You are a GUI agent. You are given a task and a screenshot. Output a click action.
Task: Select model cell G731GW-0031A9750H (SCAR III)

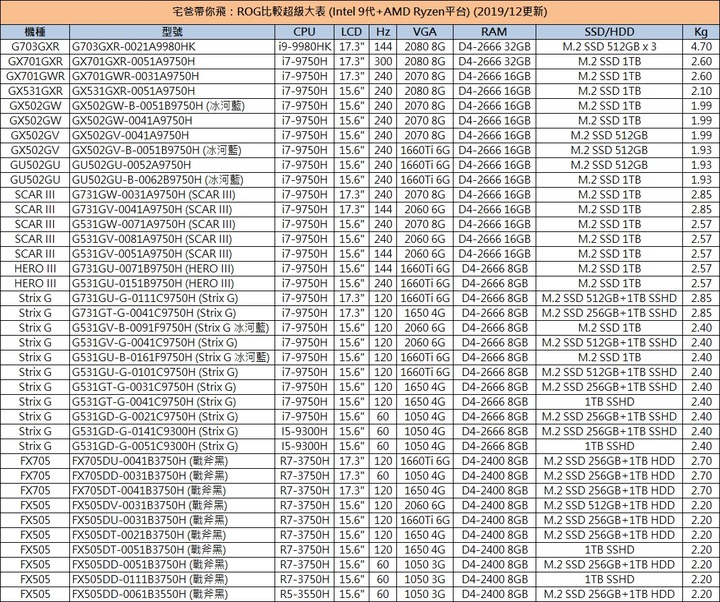[x=172, y=195]
